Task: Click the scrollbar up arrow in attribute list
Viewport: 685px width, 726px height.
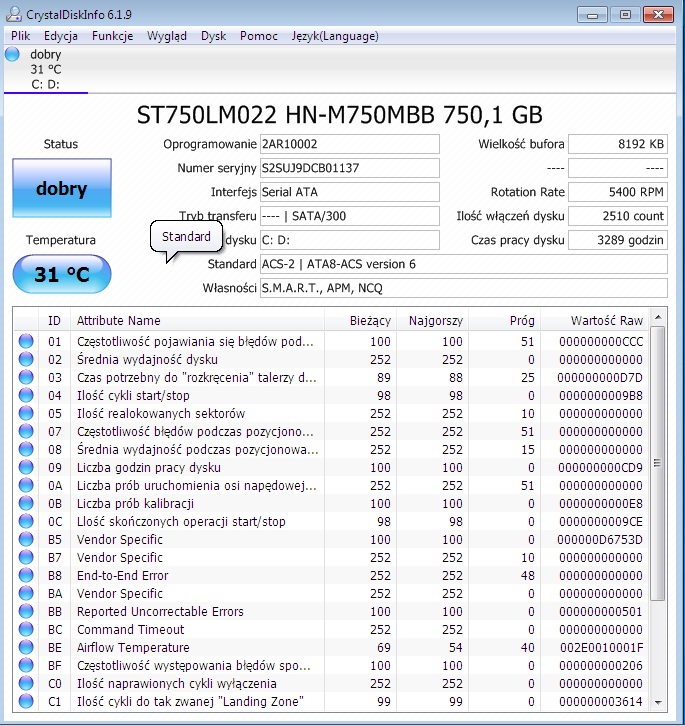Action: pos(658,318)
